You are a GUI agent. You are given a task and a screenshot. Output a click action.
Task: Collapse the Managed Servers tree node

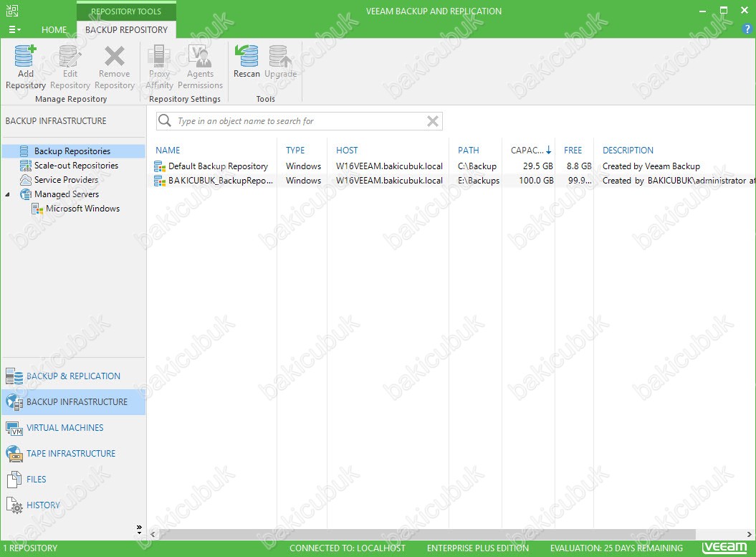click(x=8, y=194)
